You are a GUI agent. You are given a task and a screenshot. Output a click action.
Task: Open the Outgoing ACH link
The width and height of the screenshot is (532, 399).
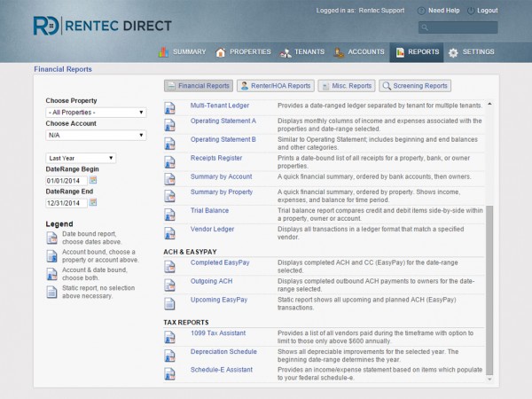point(211,281)
